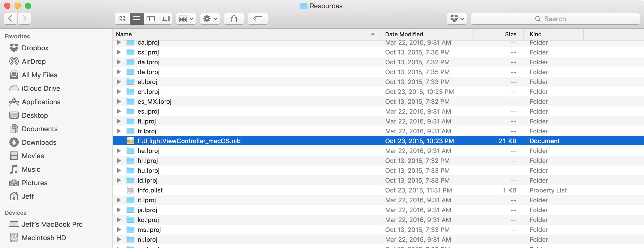Go back with the back arrow

11,19
